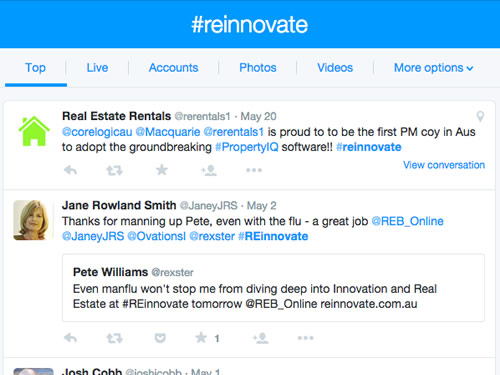
Task: Open Real Estate Rentals green house avatar
Action: click(x=34, y=131)
